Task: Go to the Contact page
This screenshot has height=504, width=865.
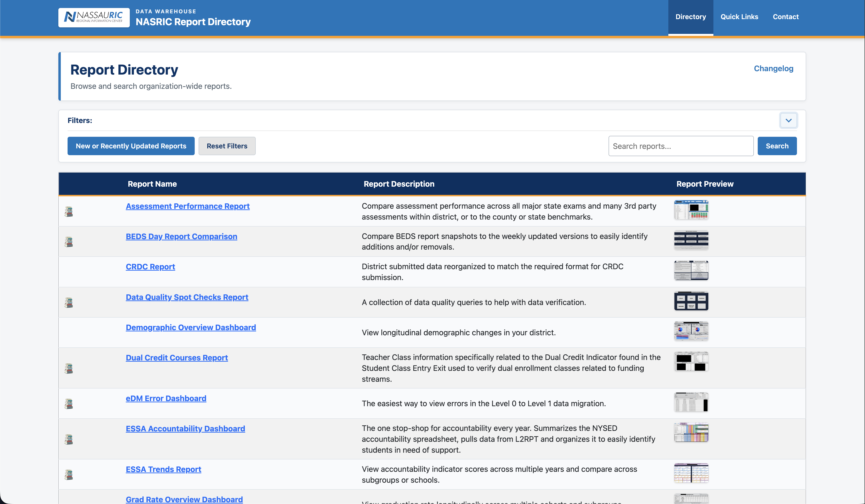Action: click(786, 17)
